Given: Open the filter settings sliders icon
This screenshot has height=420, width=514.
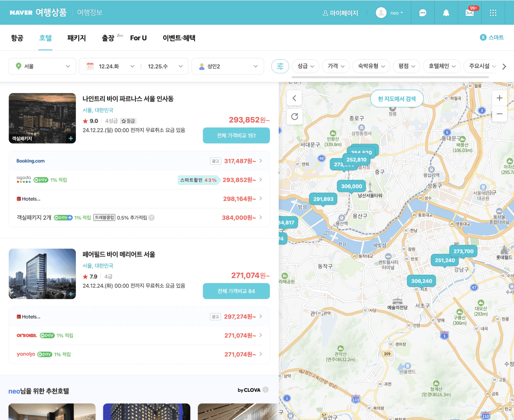Looking at the screenshot, I should click(280, 66).
